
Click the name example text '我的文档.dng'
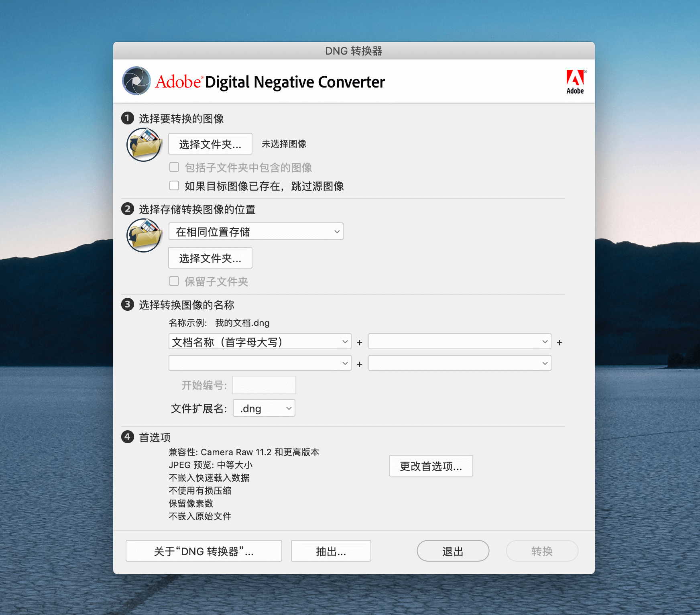242,323
